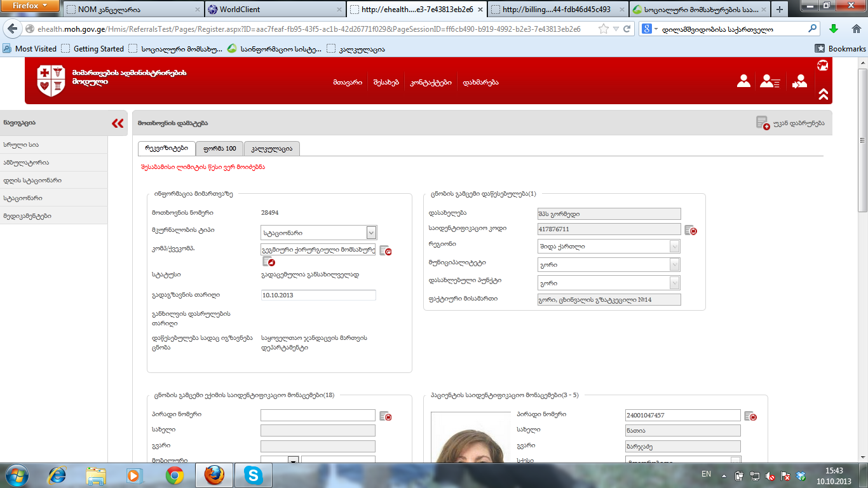This screenshot has width=868, height=488.
Task: Switch to the კალკულაცია tab
Action: click(x=271, y=149)
